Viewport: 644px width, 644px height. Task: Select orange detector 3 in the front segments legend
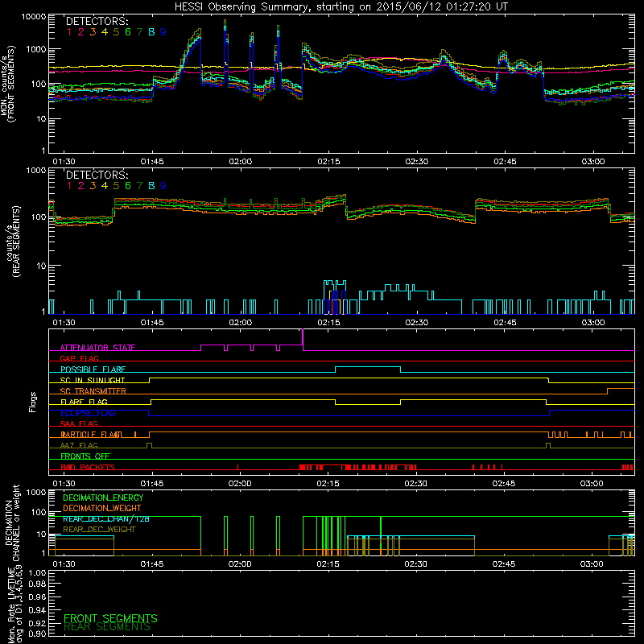click(93, 32)
